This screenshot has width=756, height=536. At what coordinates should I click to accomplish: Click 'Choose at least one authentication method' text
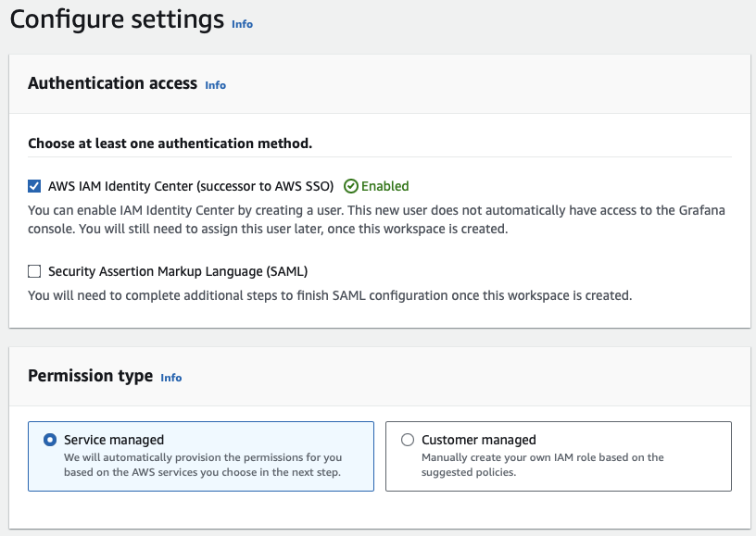(170, 143)
